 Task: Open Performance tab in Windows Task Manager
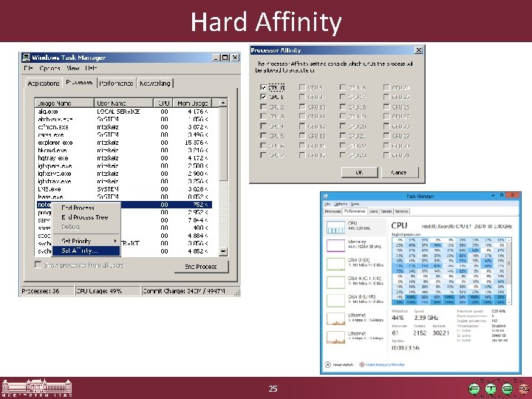click(117, 83)
